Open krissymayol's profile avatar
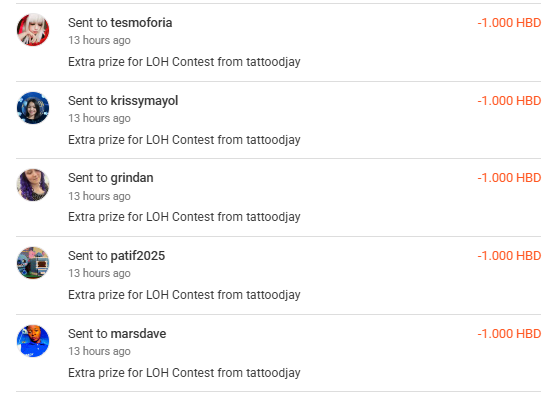557x401 pixels. (33, 108)
